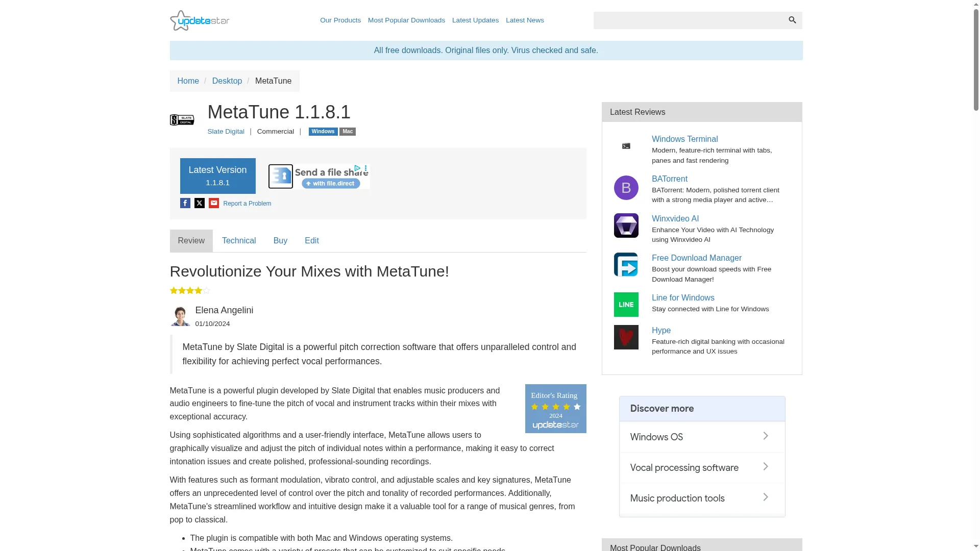Open the Free Download Manager review link
The height and width of the screenshot is (551, 980).
(x=696, y=258)
